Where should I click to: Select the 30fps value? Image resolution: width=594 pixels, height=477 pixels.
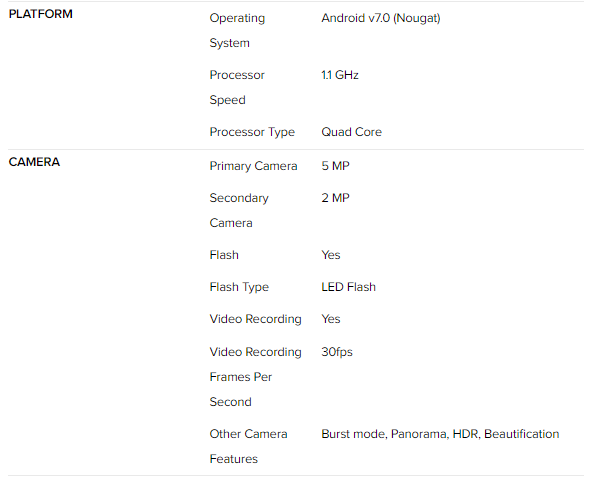coord(337,352)
